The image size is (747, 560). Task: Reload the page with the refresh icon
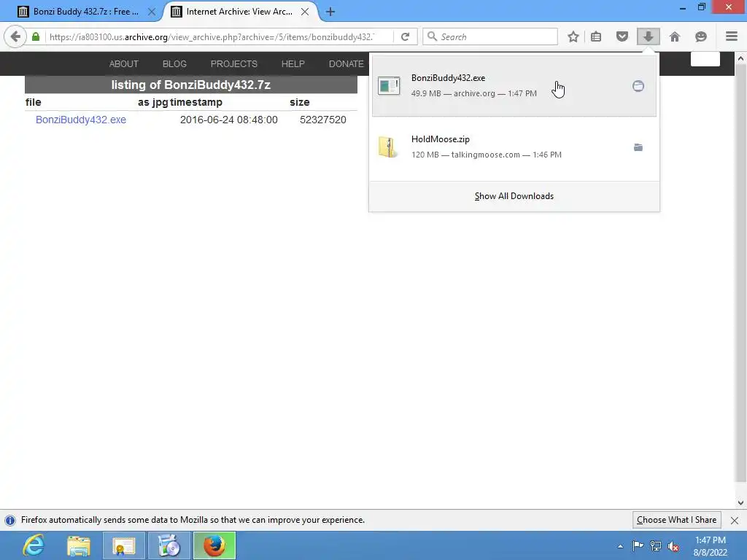(406, 36)
